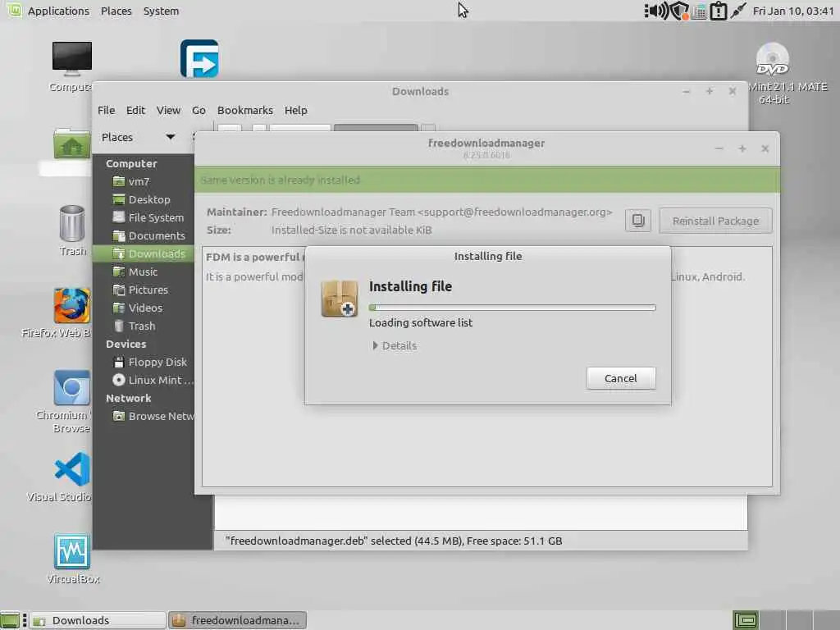Viewport: 840px width, 630px height.
Task: Open Trash in the file manager sidebar
Action: 143,326
